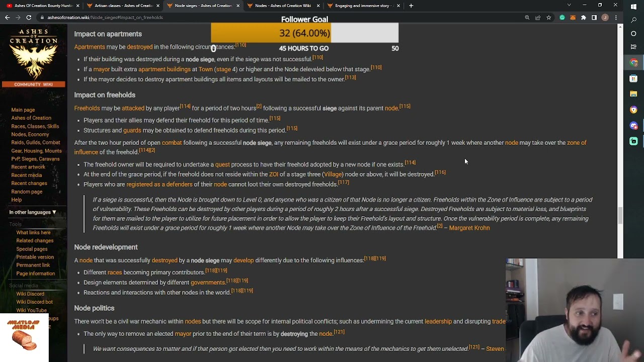The image size is (644, 362).
Task: Switch to the Ashes Of Creation Bounty Hunting tab
Action: (x=43, y=6)
